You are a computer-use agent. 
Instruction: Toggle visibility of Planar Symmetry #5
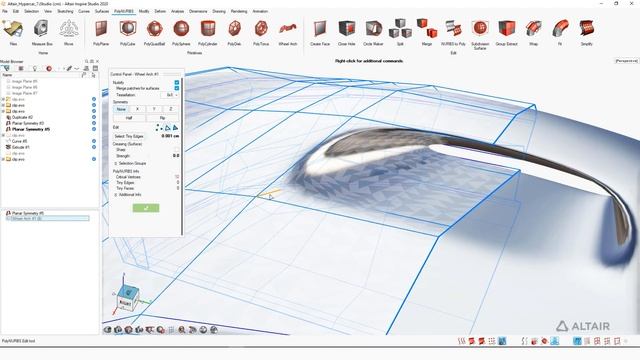pos(94,129)
